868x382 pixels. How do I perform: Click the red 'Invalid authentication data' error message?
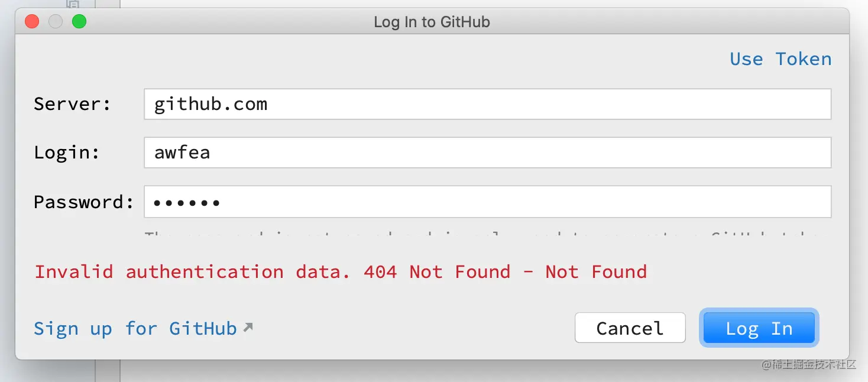point(341,272)
